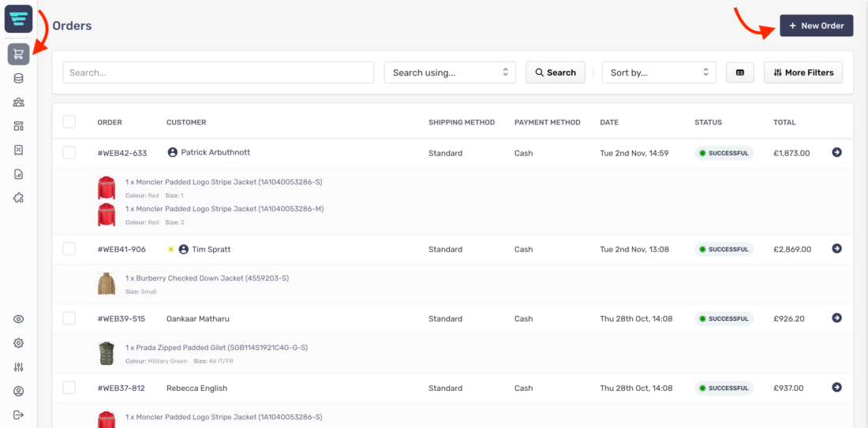Toggle the table view layout icon button
This screenshot has width=868, height=428.
click(740, 73)
